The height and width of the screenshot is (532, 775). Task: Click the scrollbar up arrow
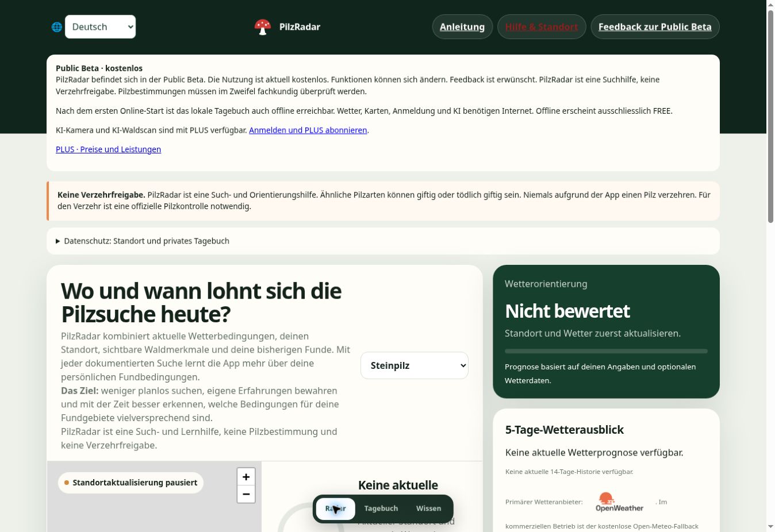point(770,5)
